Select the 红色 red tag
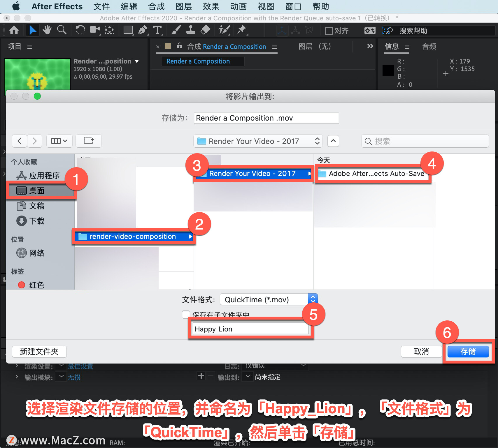Screen dimensions: 498x448 pyautogui.click(x=37, y=285)
